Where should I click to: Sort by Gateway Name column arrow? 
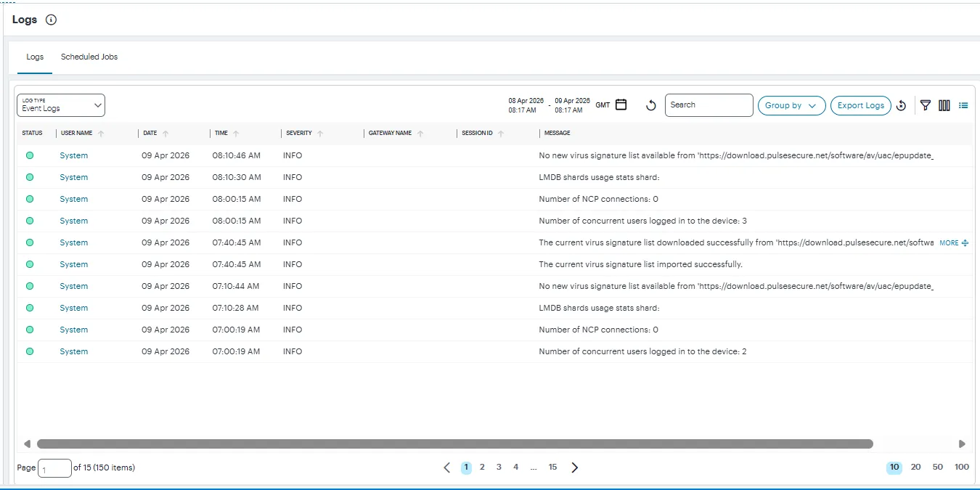point(420,134)
